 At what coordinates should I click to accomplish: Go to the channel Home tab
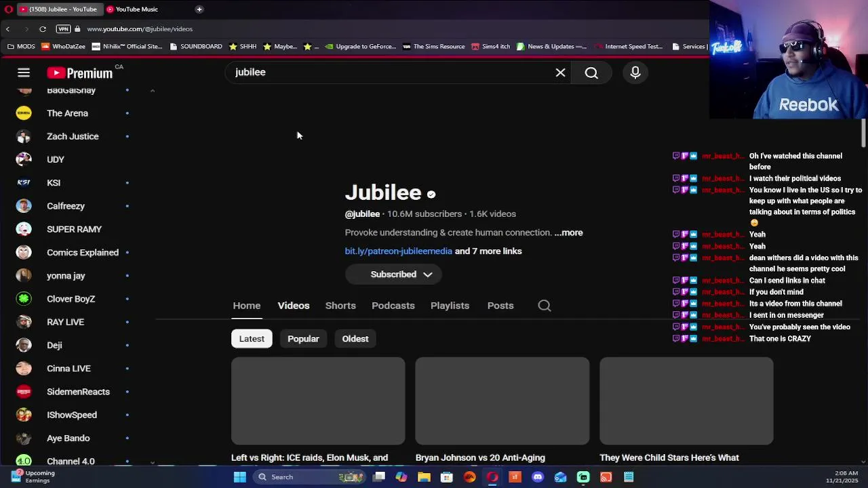point(247,306)
